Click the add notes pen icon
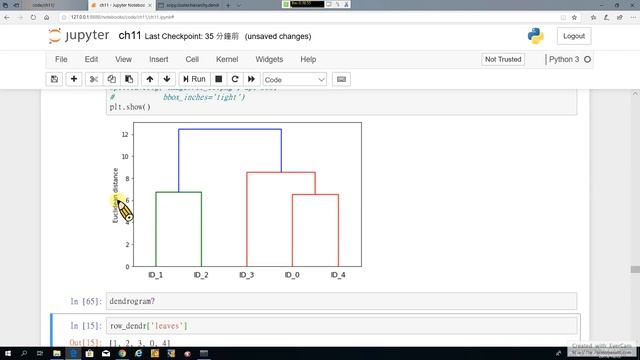 click(607, 18)
